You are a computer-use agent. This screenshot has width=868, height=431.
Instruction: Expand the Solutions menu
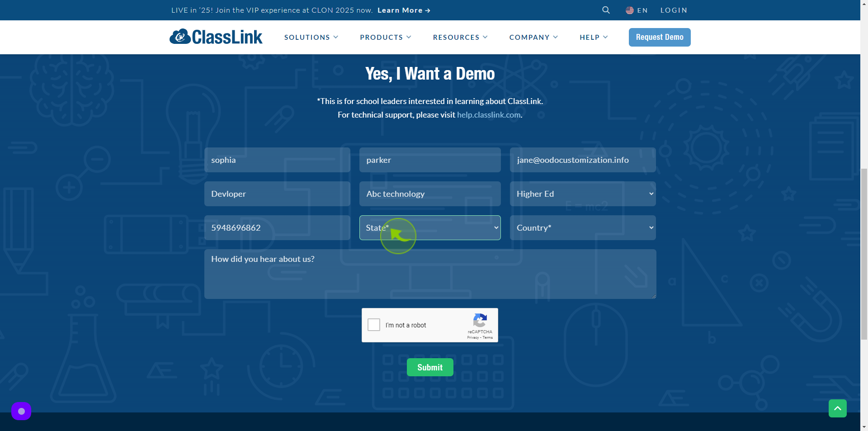click(x=311, y=37)
